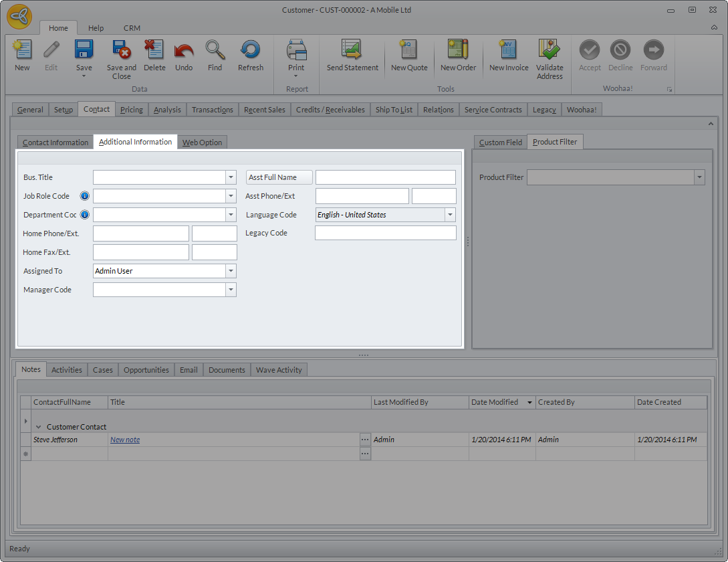This screenshot has height=562, width=728.
Task: Click the Delete icon in ribbon
Action: (x=154, y=51)
